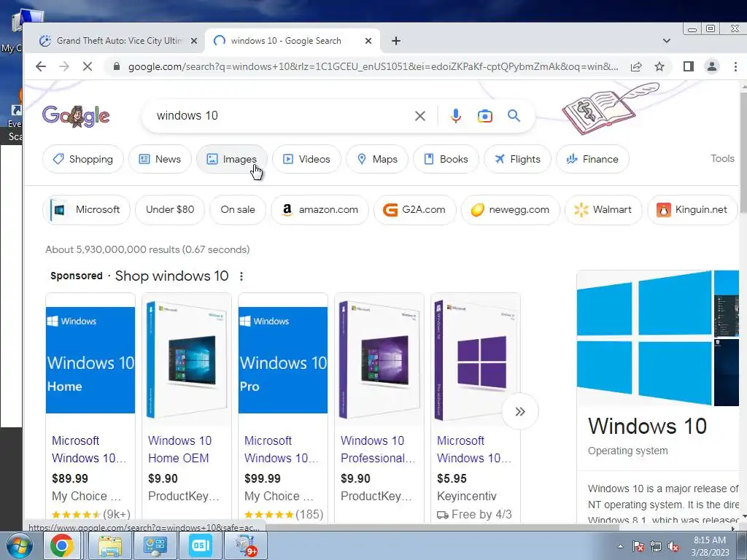Open the tab search dropdown chevron
Image resolution: width=747 pixels, height=560 pixels.
pyautogui.click(x=667, y=41)
